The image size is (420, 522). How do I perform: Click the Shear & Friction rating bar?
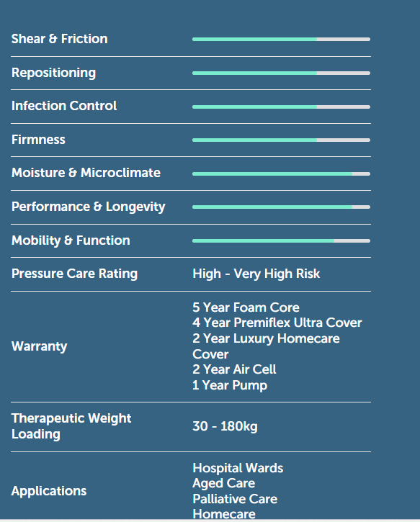tap(281, 40)
